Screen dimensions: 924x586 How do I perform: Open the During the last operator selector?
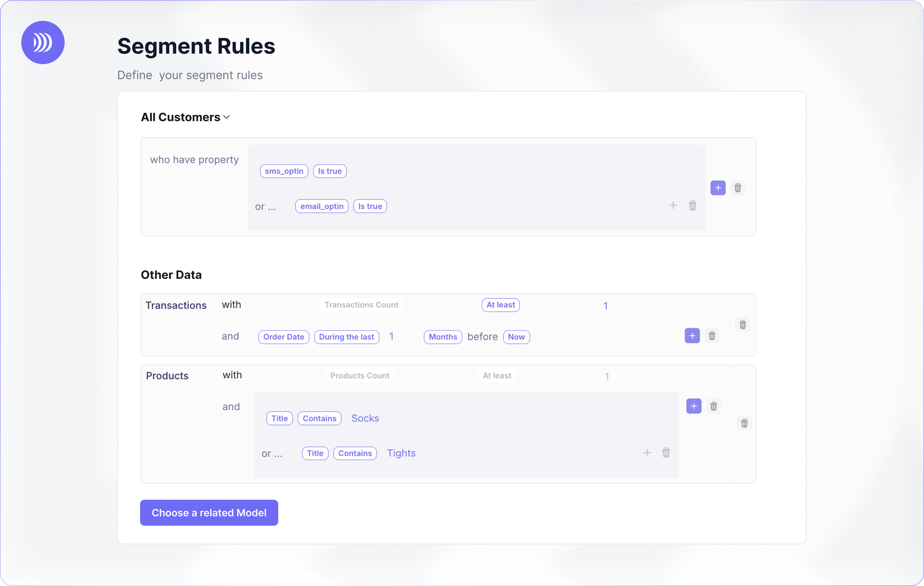pos(346,337)
